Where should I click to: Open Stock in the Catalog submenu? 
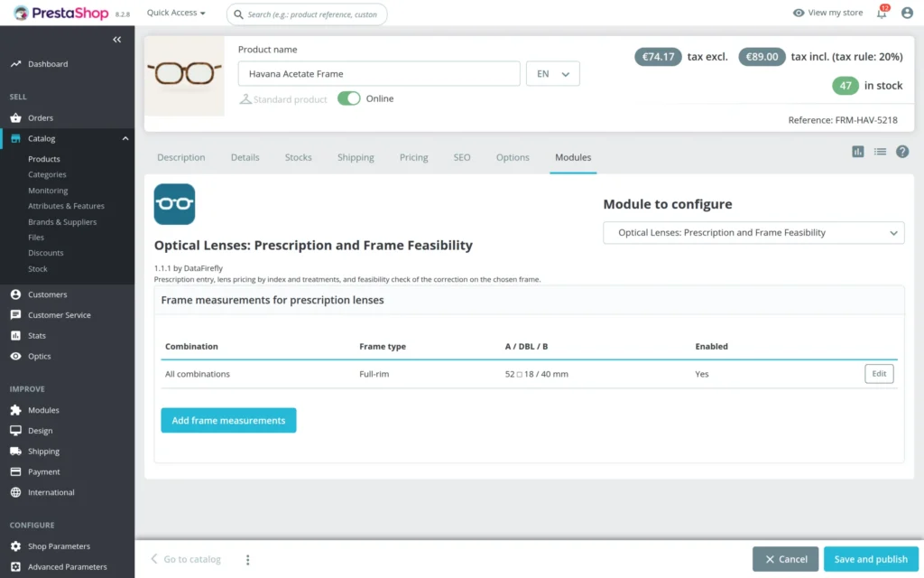click(x=38, y=269)
